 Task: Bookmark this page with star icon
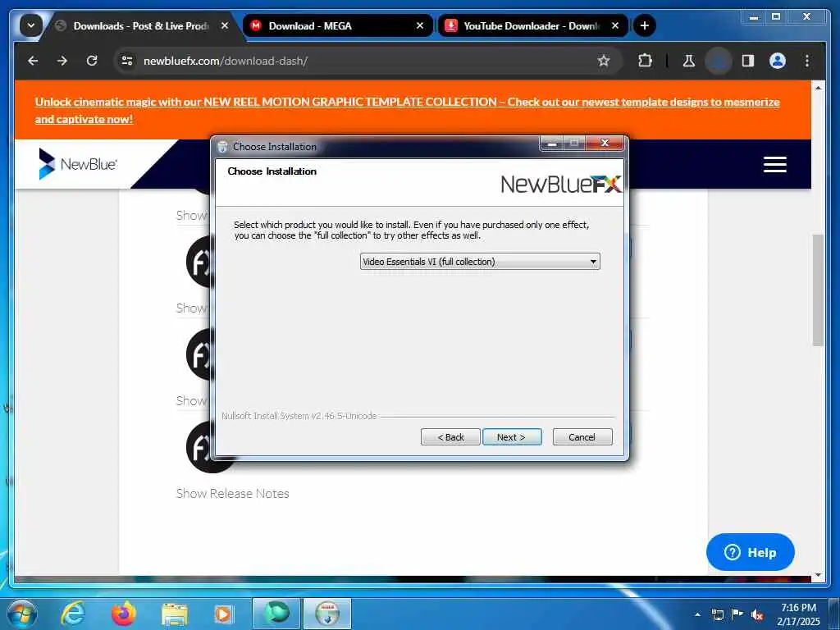click(604, 61)
